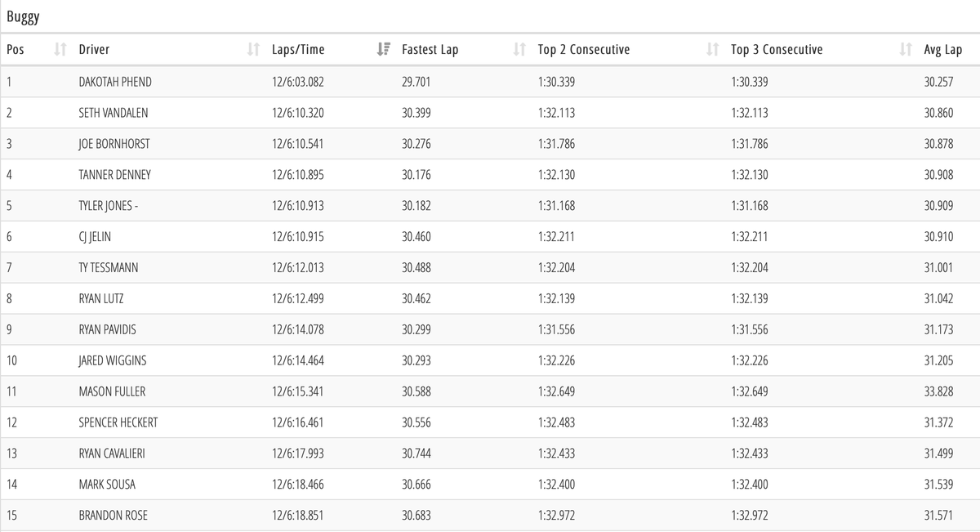980x532 pixels.
Task: Click fastest lap value 29.701
Action: pyautogui.click(x=416, y=82)
